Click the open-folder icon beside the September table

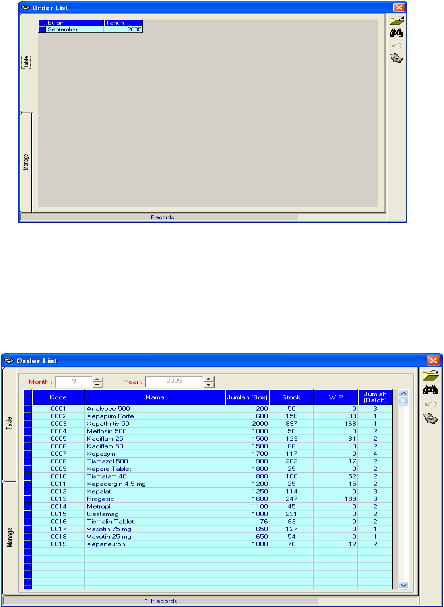coord(397,21)
